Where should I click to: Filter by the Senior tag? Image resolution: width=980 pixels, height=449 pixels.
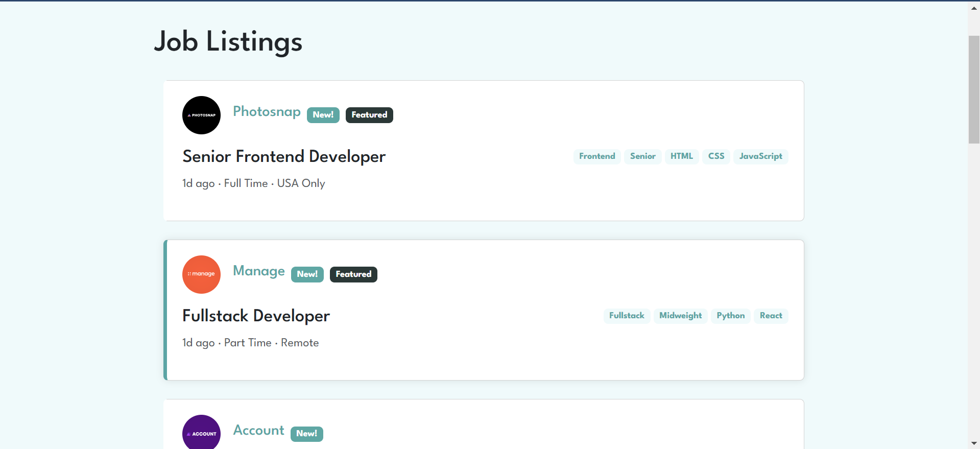(643, 156)
